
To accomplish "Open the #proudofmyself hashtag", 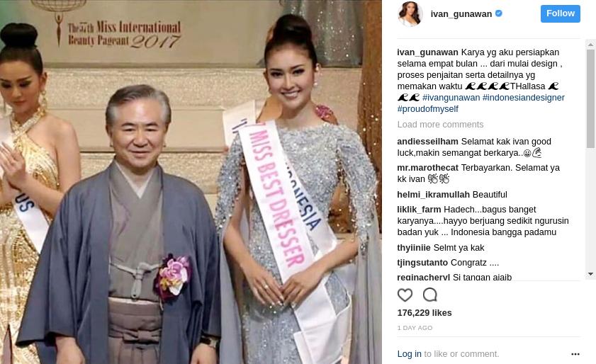I will pos(427,109).
